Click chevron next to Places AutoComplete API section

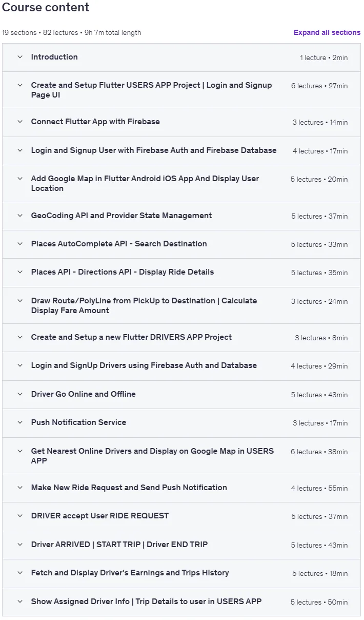click(x=20, y=244)
